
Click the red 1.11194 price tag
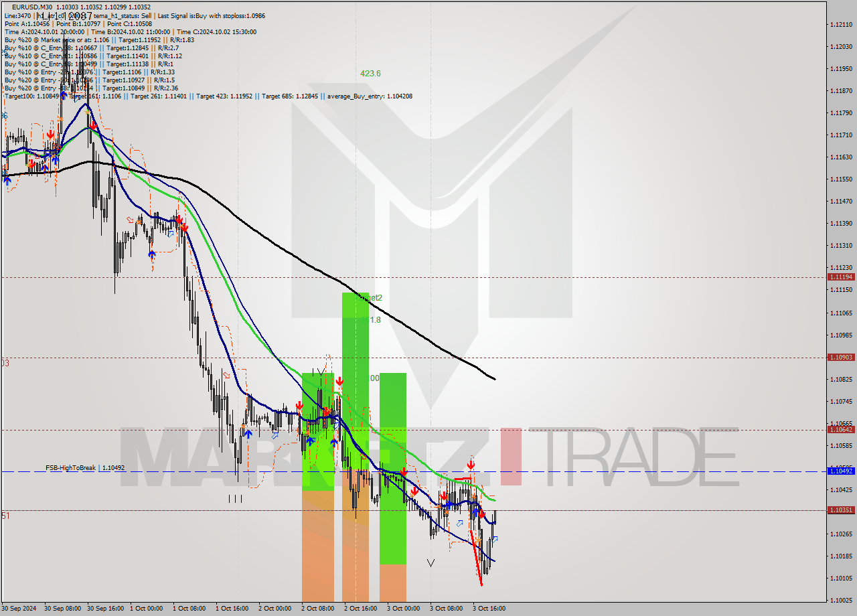pyautogui.click(x=841, y=277)
